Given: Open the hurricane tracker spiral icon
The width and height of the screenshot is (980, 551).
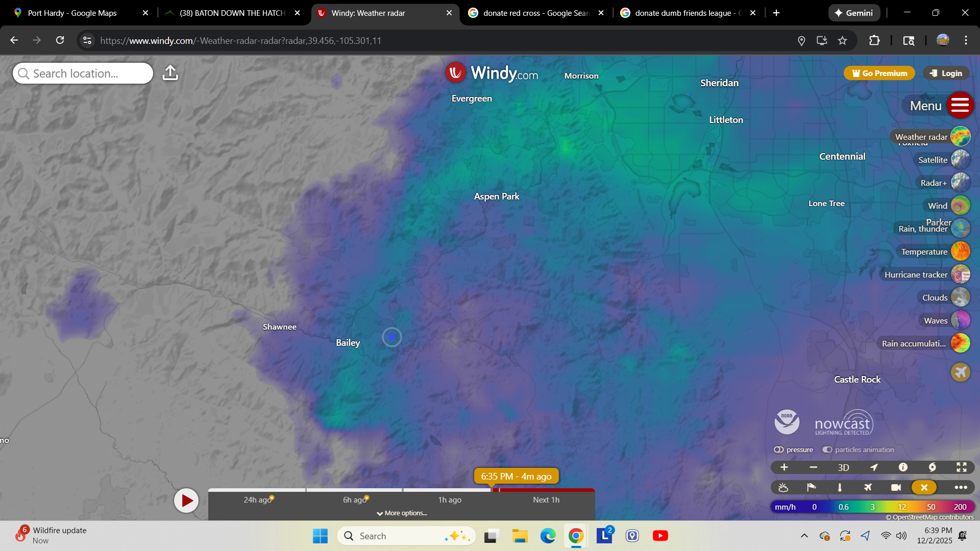Looking at the screenshot, I should pyautogui.click(x=932, y=467).
